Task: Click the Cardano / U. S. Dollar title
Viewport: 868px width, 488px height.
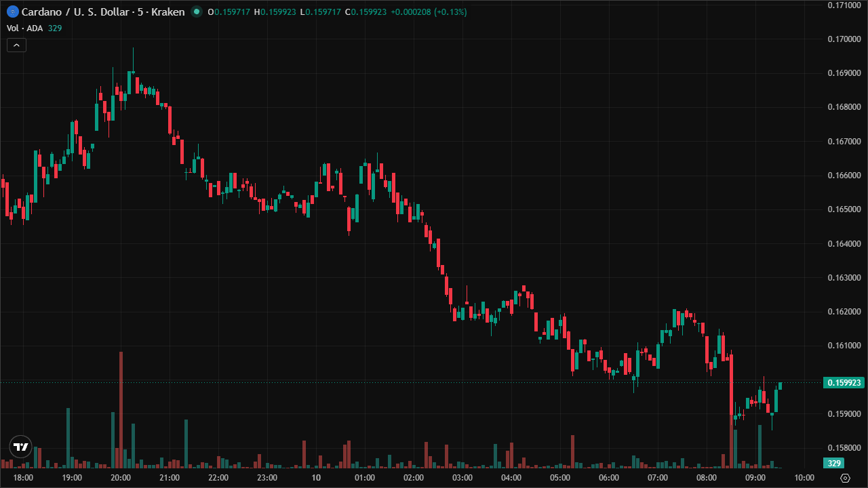Action: pos(103,12)
